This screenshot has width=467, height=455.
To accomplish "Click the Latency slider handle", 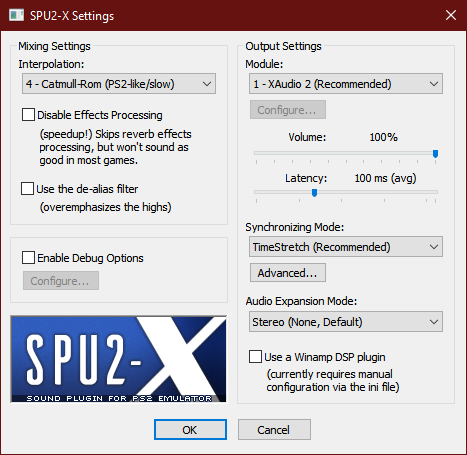I will click(x=314, y=193).
